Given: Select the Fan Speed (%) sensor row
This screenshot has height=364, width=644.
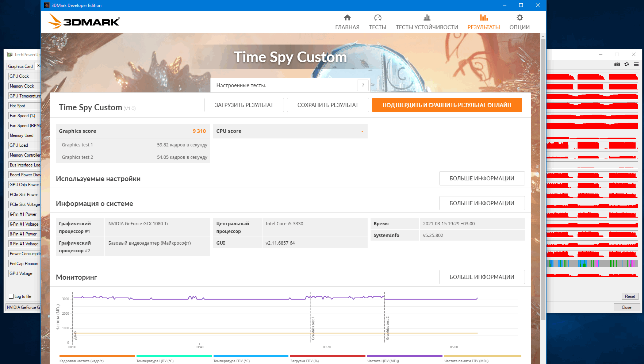Looking at the screenshot, I should pyautogui.click(x=24, y=116).
